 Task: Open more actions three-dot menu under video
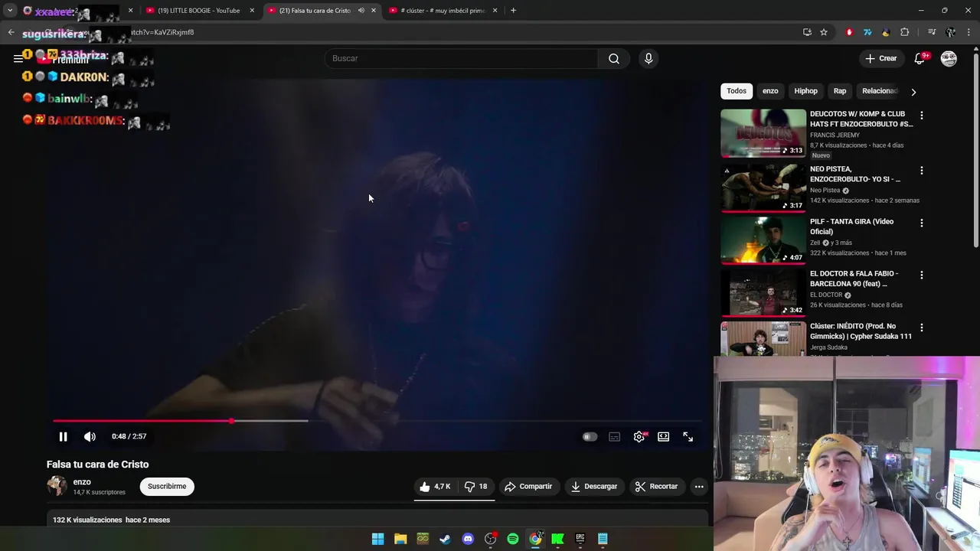point(699,487)
